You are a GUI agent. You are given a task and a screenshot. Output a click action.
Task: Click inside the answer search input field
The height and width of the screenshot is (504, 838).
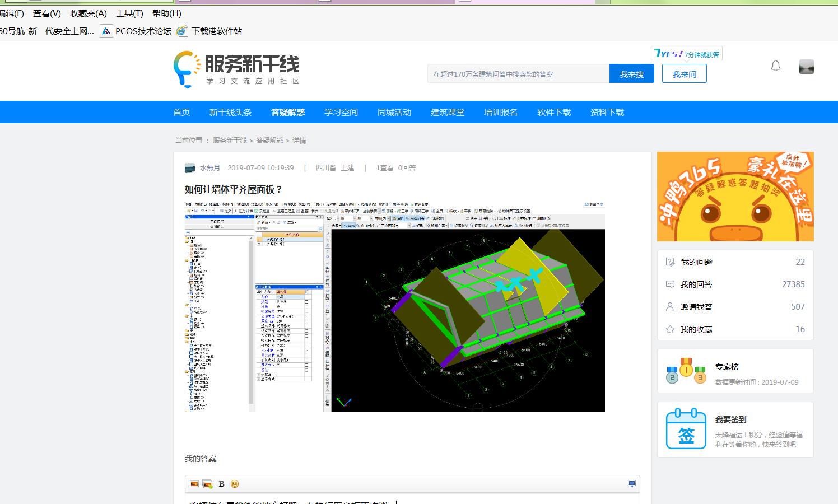[x=518, y=73]
